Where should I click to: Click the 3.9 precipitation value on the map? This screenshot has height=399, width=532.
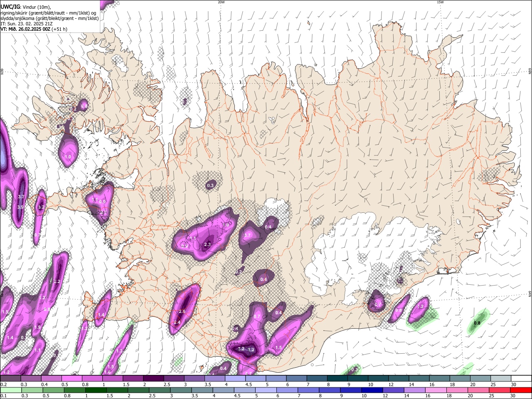20,207
